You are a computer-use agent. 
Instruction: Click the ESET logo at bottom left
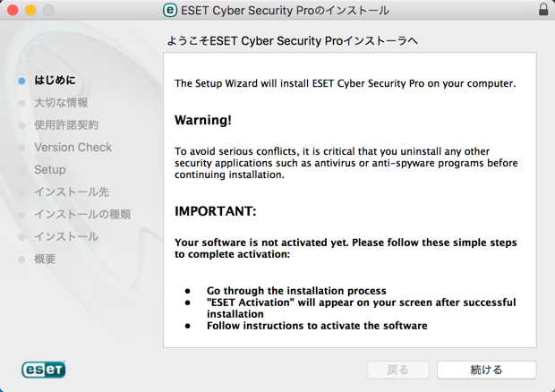coord(44,370)
